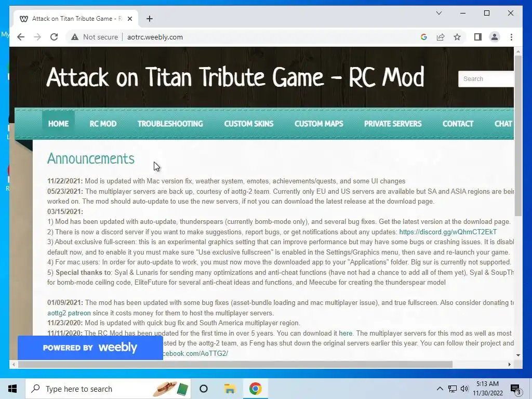The image size is (532, 399).
Task: Open the clock showing 5:13 AM
Action: [x=488, y=389]
